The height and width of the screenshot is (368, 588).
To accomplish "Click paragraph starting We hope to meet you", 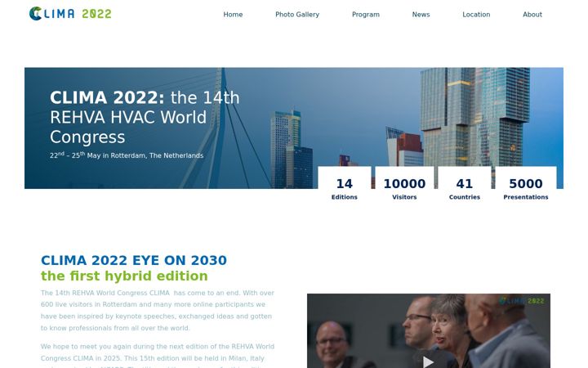I will [x=158, y=355].
